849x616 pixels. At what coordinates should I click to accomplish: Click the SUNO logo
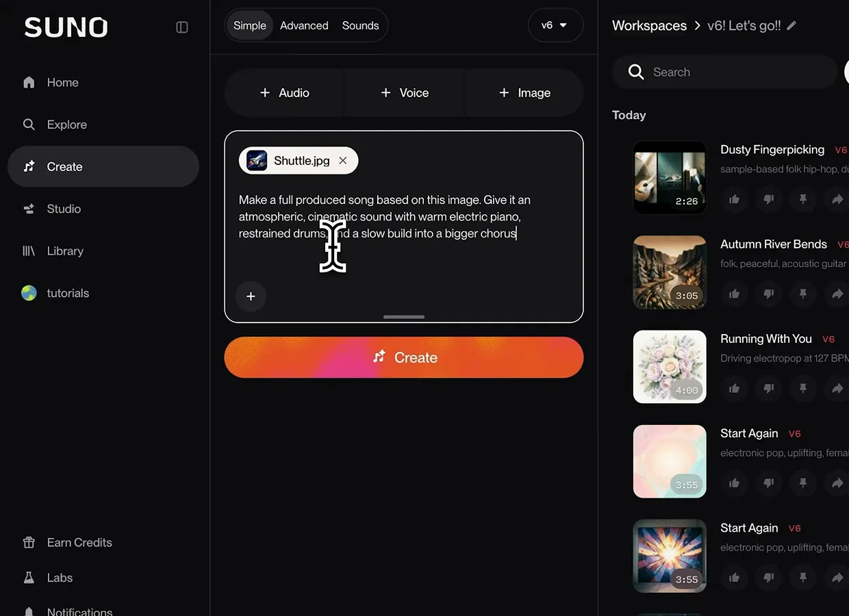(66, 27)
